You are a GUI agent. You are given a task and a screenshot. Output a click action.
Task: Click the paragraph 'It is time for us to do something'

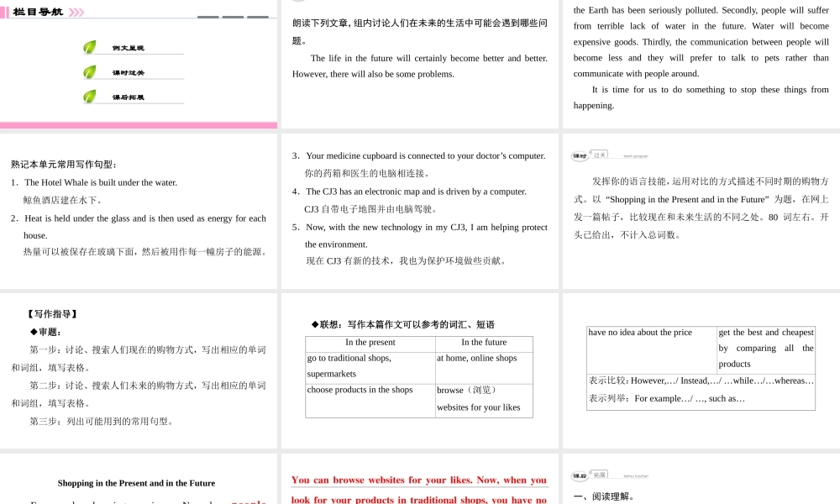point(701,97)
